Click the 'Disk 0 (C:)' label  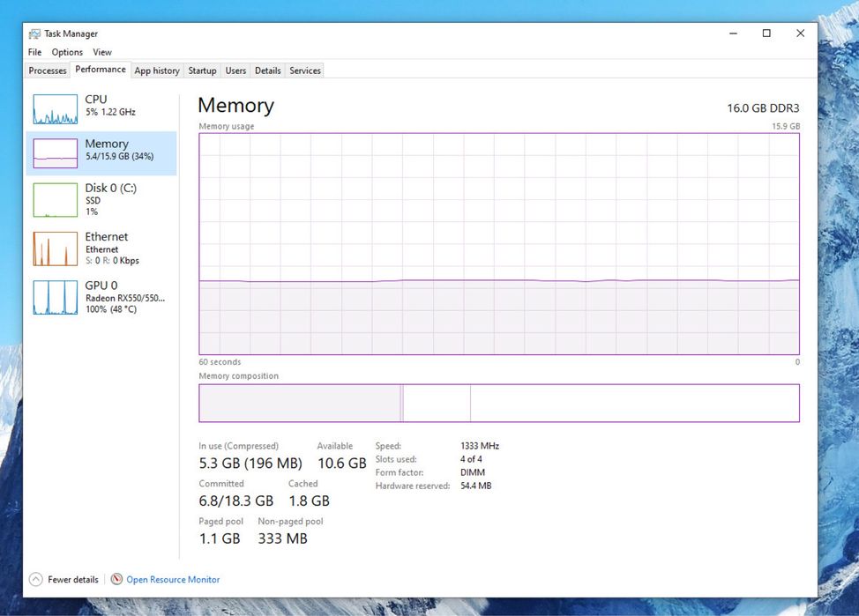pyautogui.click(x=110, y=188)
